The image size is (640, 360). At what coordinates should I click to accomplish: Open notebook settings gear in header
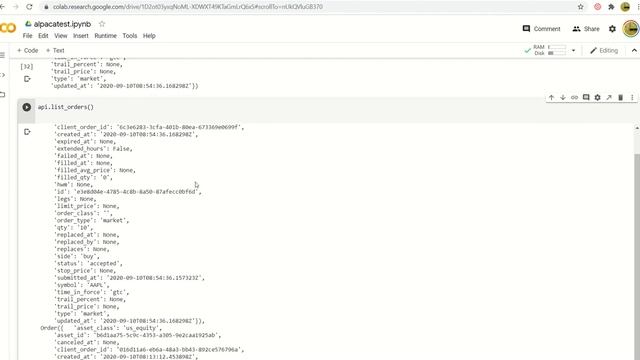pyautogui.click(x=612, y=29)
